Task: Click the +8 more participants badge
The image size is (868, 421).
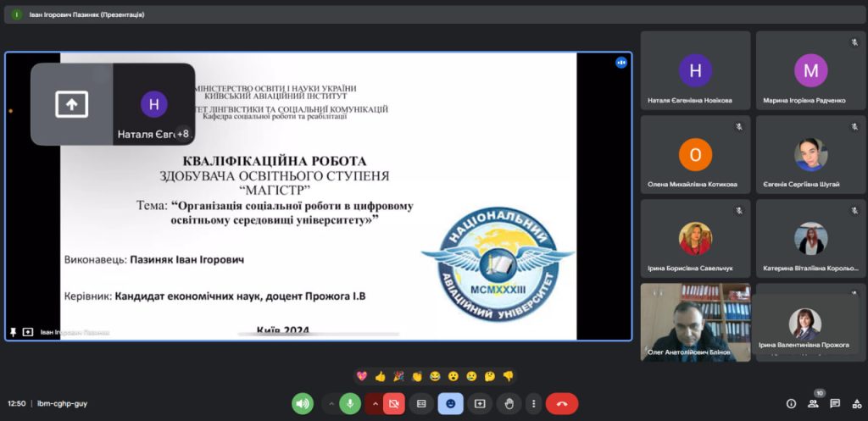Action: coord(182,133)
